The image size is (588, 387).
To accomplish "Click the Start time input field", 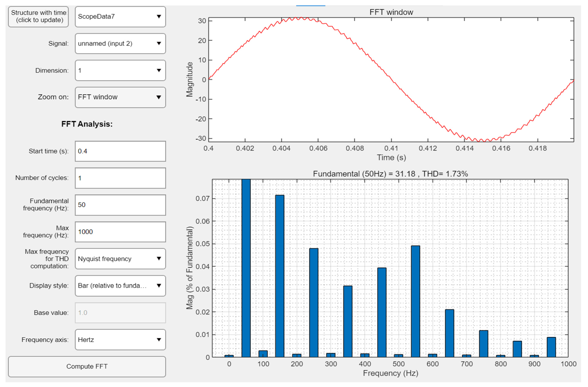I will [120, 151].
